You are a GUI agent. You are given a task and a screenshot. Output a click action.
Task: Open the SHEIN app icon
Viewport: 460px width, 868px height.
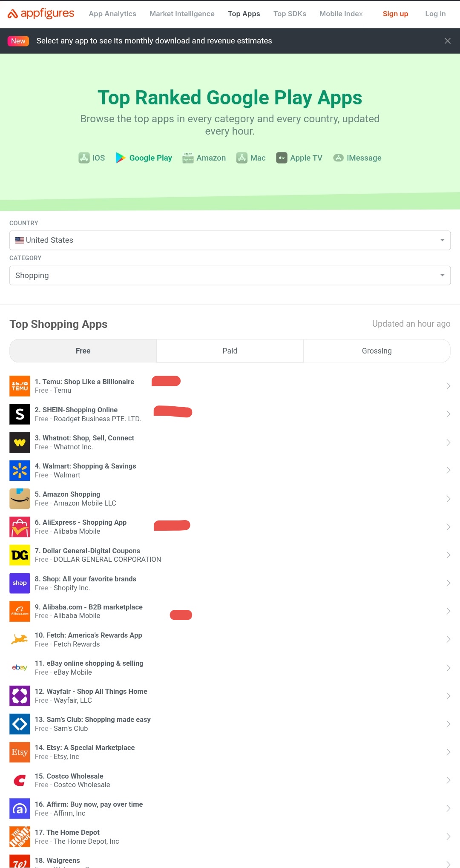pyautogui.click(x=20, y=414)
